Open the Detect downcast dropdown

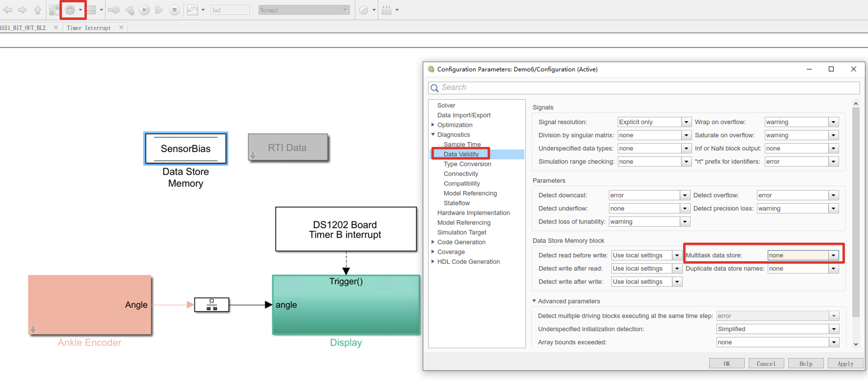click(x=684, y=195)
